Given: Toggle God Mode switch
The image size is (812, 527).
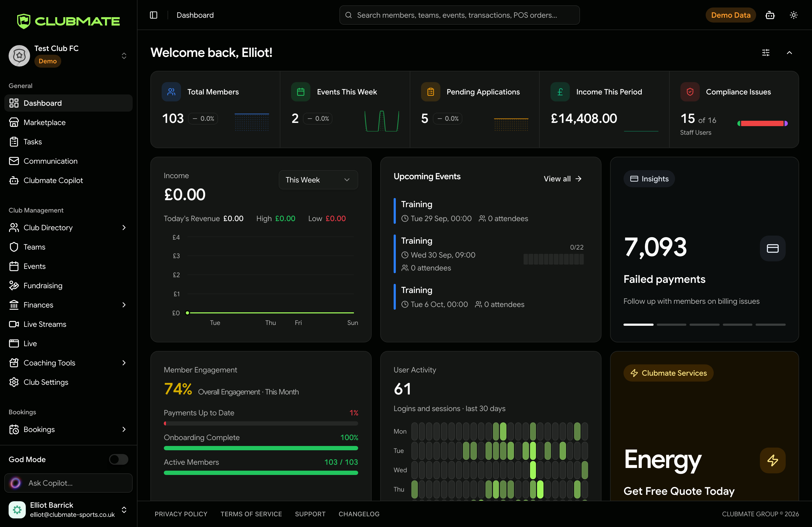Looking at the screenshot, I should pos(118,459).
